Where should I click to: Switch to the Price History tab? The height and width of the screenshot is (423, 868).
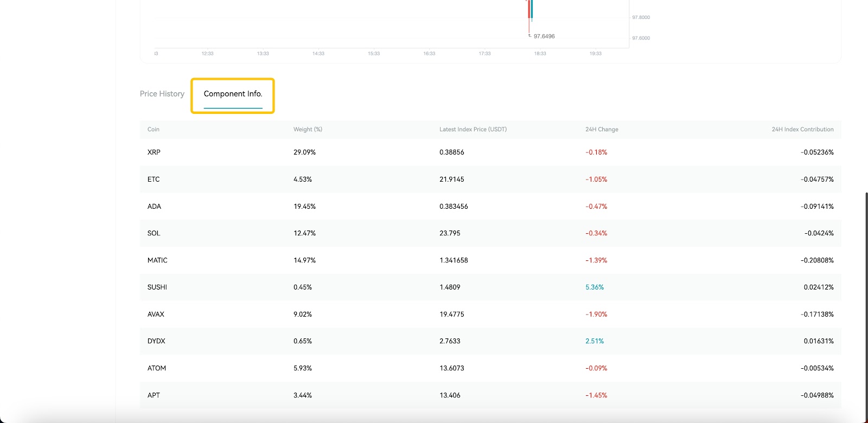(x=162, y=94)
